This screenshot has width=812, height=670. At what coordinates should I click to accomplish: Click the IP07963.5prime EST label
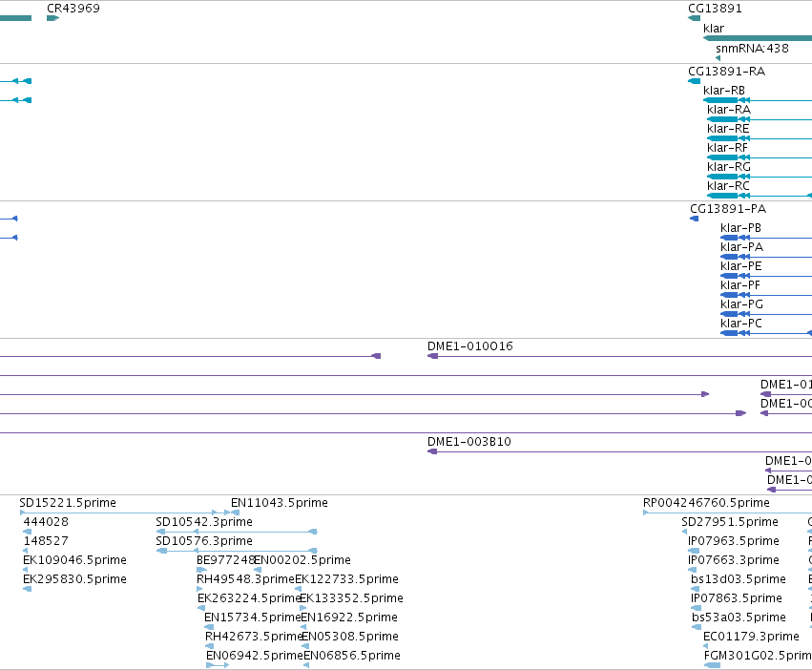734,541
